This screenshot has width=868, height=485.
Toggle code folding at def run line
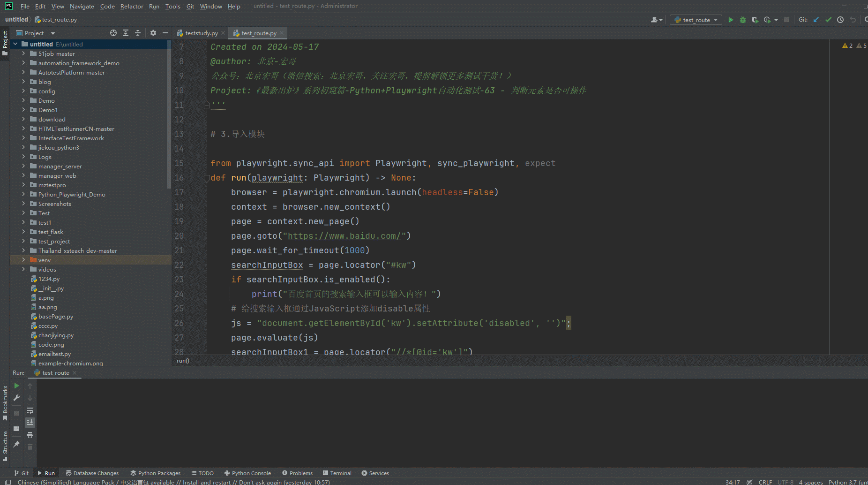click(207, 178)
